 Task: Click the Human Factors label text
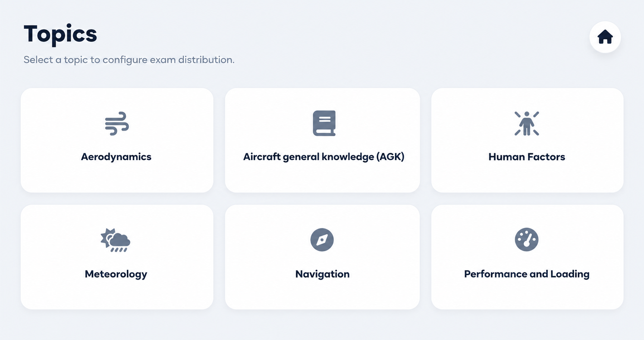(x=527, y=157)
